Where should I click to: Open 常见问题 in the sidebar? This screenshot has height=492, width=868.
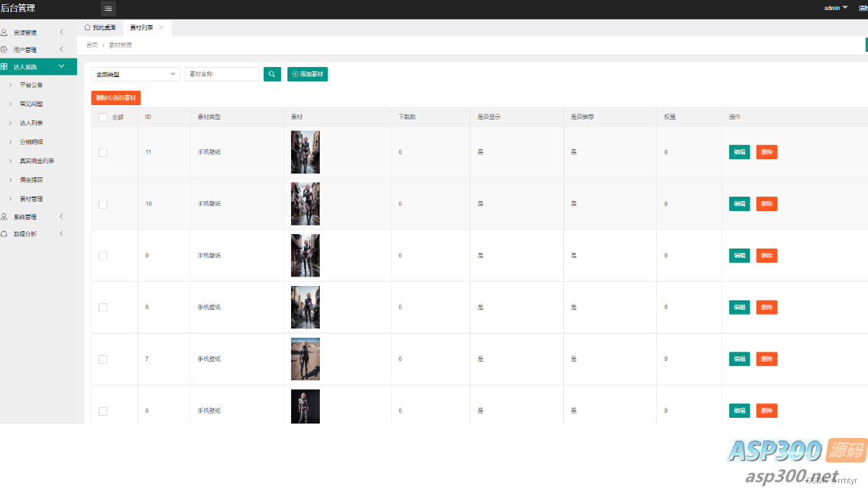(31, 104)
